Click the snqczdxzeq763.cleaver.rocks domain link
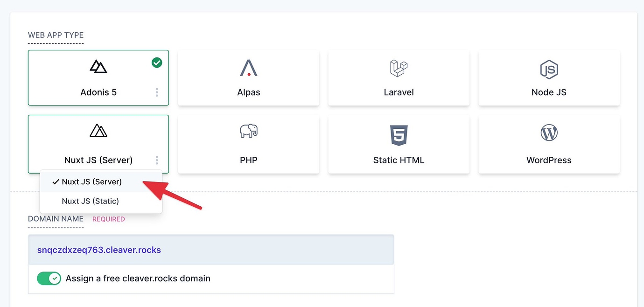The image size is (644, 307). [98, 250]
